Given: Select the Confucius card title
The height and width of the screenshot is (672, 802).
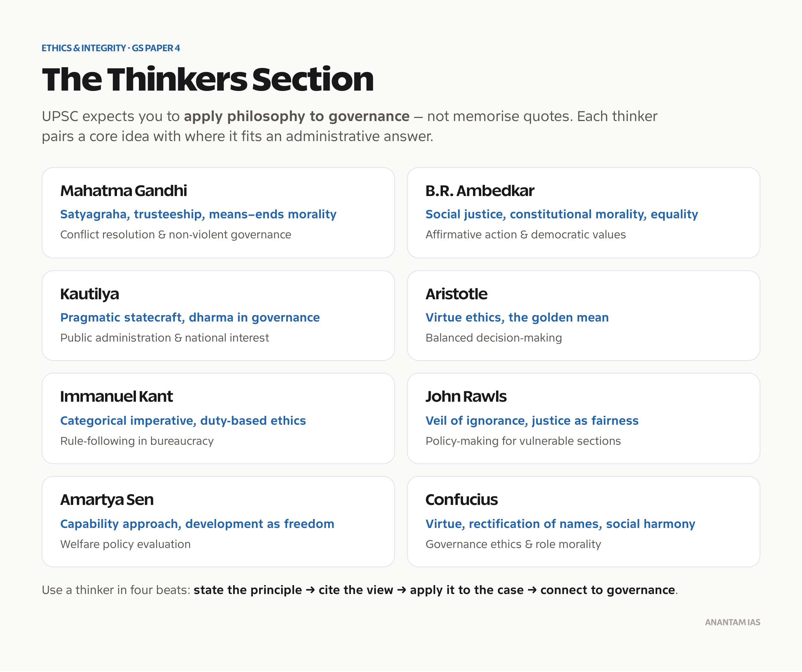Looking at the screenshot, I should point(462,500).
